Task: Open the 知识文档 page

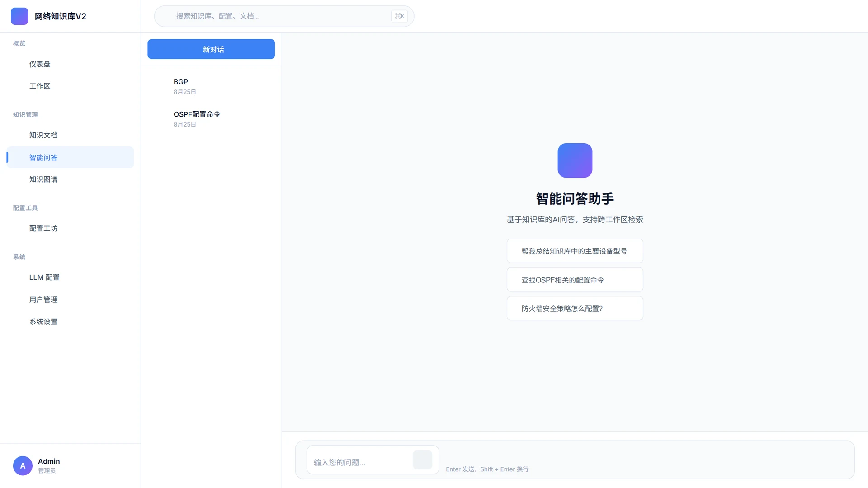Action: (x=70, y=135)
